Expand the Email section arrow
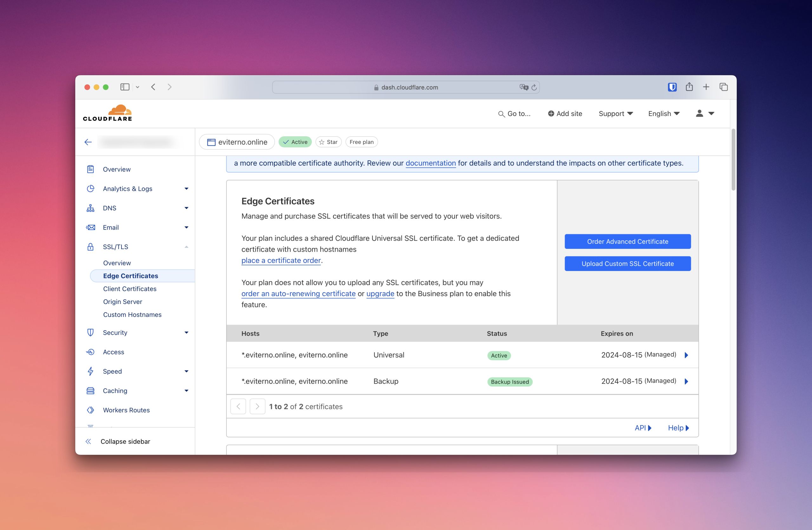 pyautogui.click(x=186, y=228)
